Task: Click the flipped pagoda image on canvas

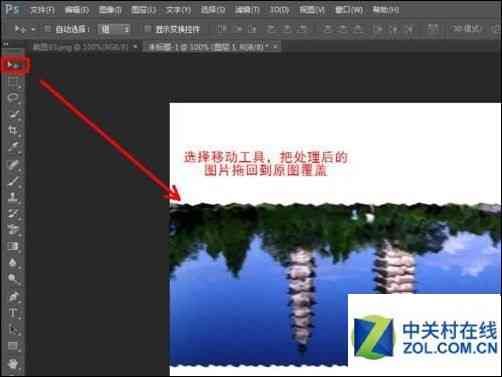Action: (335, 285)
